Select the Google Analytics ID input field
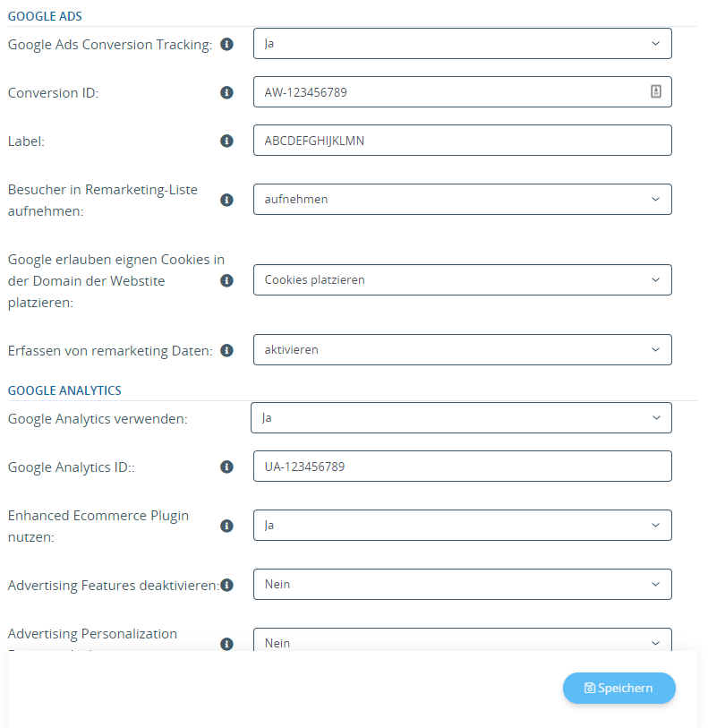 [x=461, y=466]
